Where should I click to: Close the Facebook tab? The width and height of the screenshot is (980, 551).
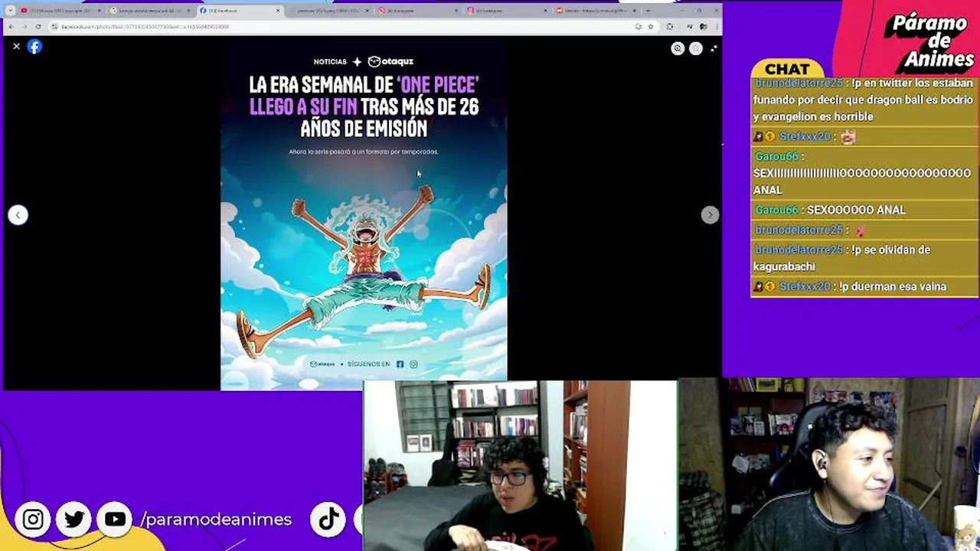[x=278, y=11]
